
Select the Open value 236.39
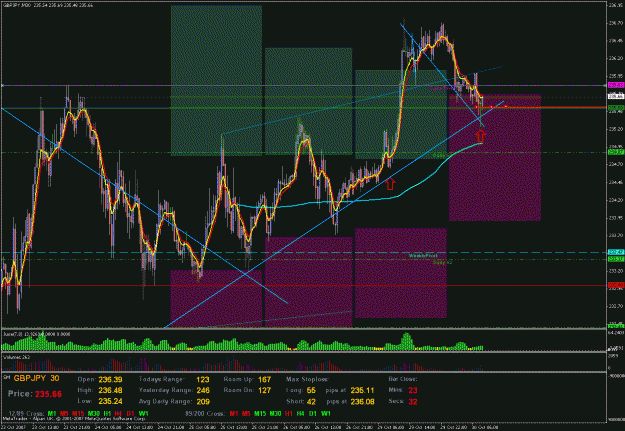point(110,380)
